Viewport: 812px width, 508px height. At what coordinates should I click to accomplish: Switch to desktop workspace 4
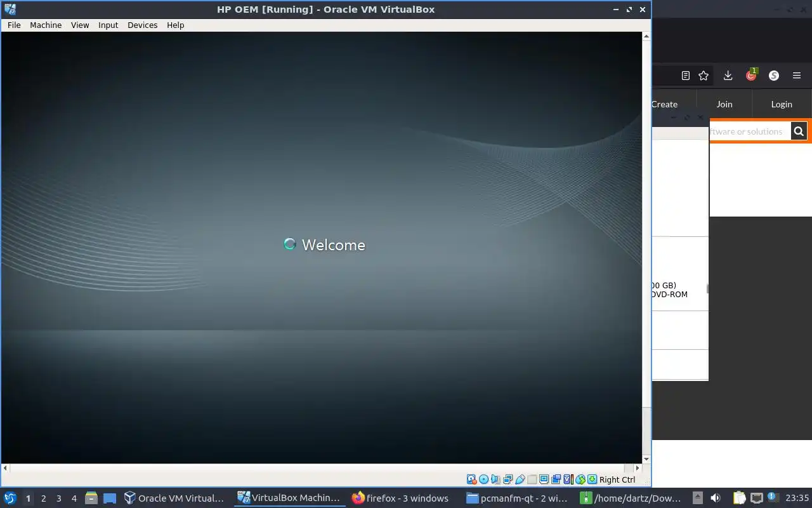74,498
